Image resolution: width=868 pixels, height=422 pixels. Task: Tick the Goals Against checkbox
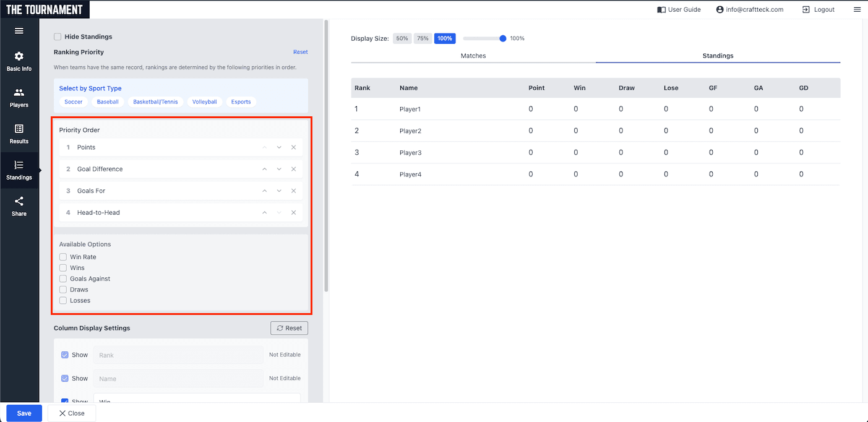63,278
